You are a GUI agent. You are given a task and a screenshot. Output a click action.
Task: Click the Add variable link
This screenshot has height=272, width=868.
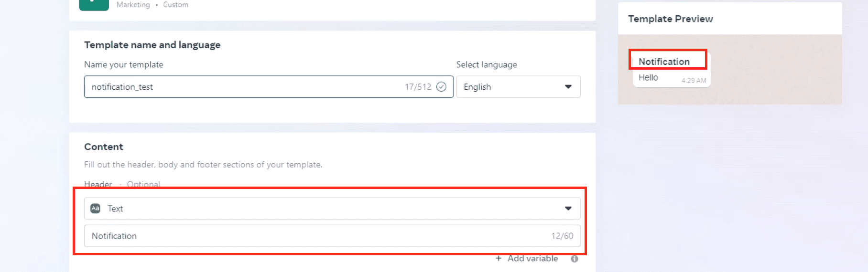(x=532, y=258)
